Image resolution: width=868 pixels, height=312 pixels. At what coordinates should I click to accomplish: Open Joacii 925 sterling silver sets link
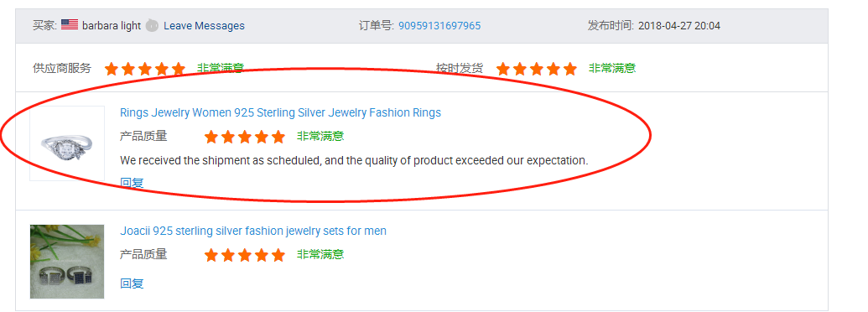(x=253, y=231)
